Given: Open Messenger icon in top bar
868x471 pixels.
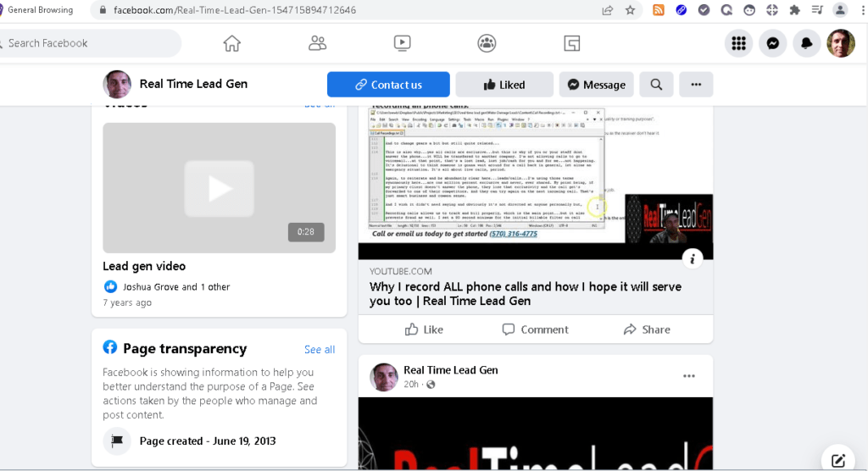Looking at the screenshot, I should (x=773, y=43).
